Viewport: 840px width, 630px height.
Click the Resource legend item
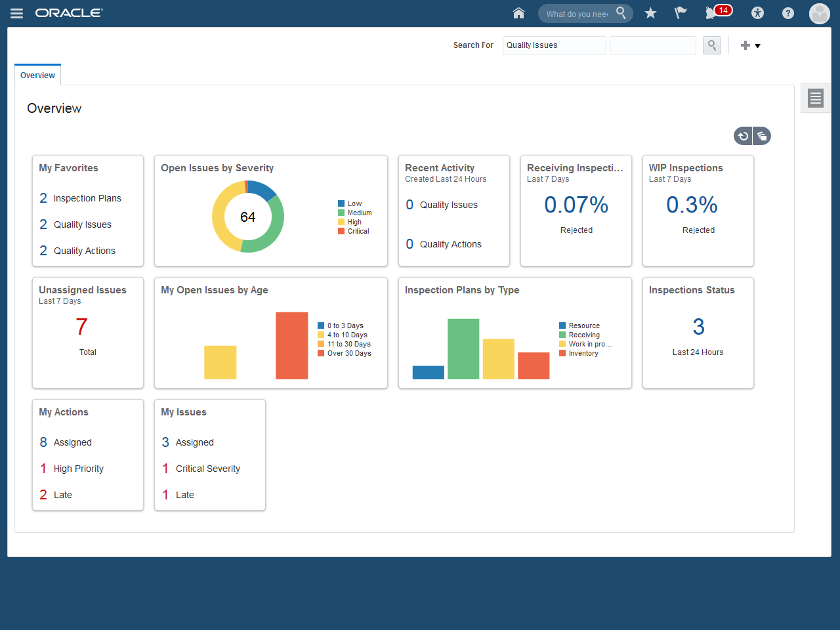click(579, 325)
